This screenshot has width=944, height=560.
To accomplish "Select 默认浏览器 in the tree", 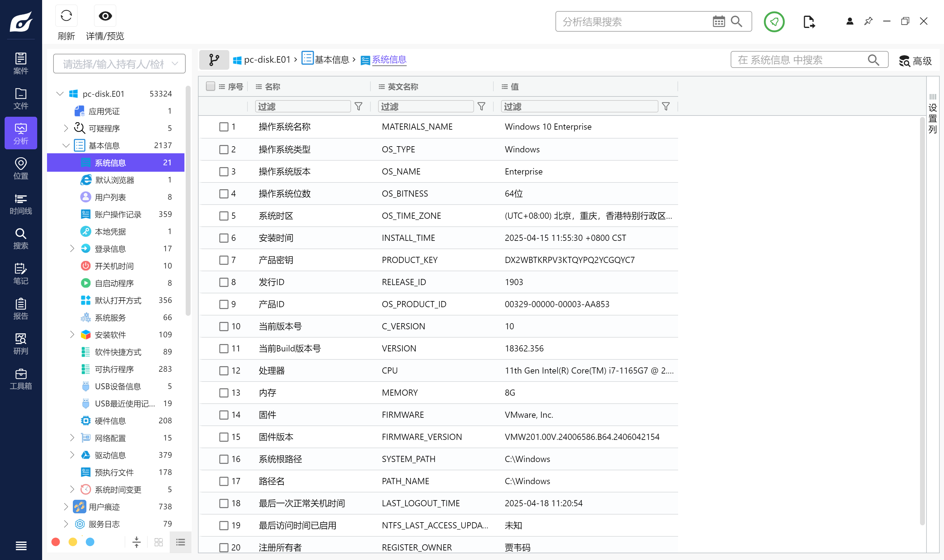I will pos(116,180).
